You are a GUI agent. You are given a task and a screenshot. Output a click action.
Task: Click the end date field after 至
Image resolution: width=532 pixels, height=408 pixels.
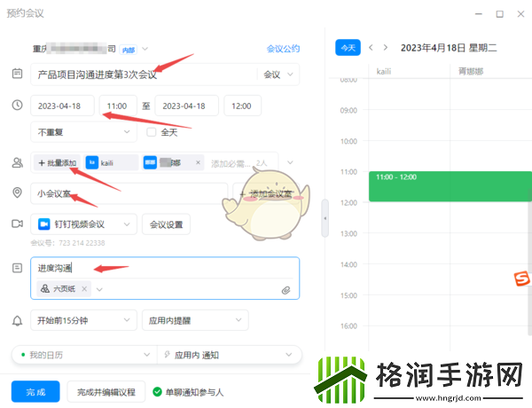[186, 106]
